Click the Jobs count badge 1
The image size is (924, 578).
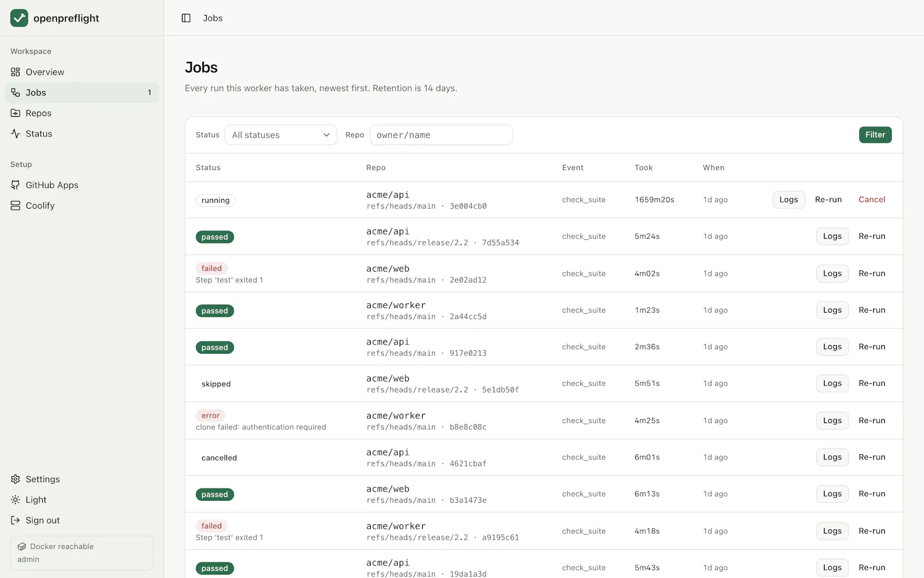(x=150, y=92)
